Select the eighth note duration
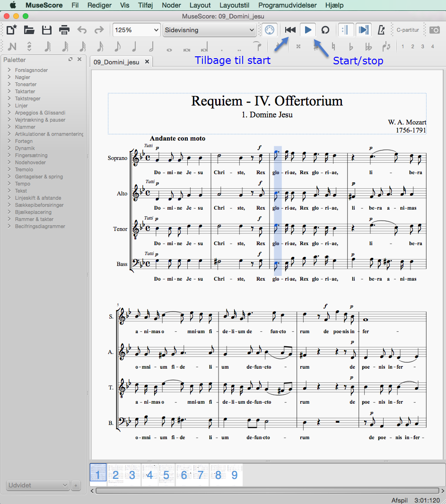Screen dimensions: 446x504 click(x=118, y=46)
